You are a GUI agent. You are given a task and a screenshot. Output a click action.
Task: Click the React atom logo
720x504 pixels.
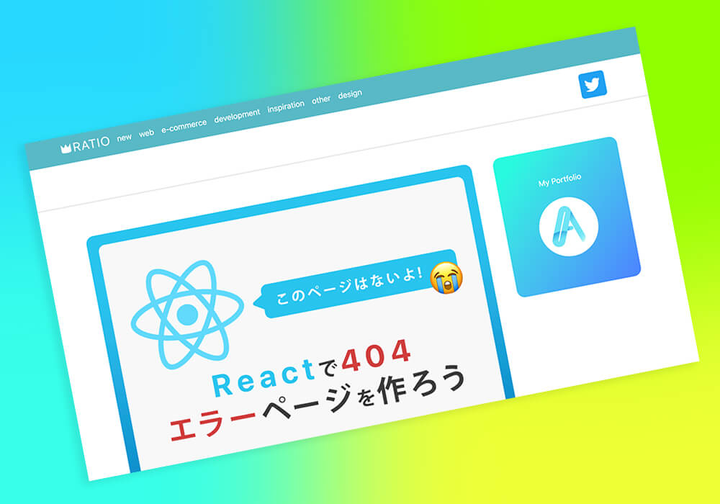187,315
